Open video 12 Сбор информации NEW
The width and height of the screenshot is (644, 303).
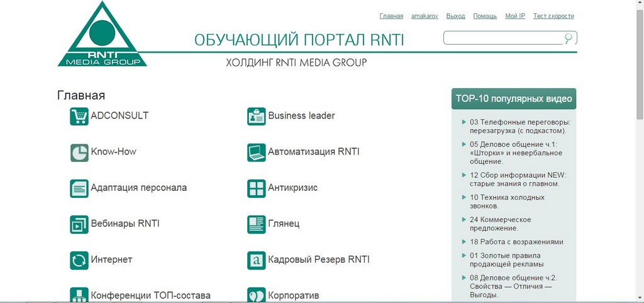518,180
